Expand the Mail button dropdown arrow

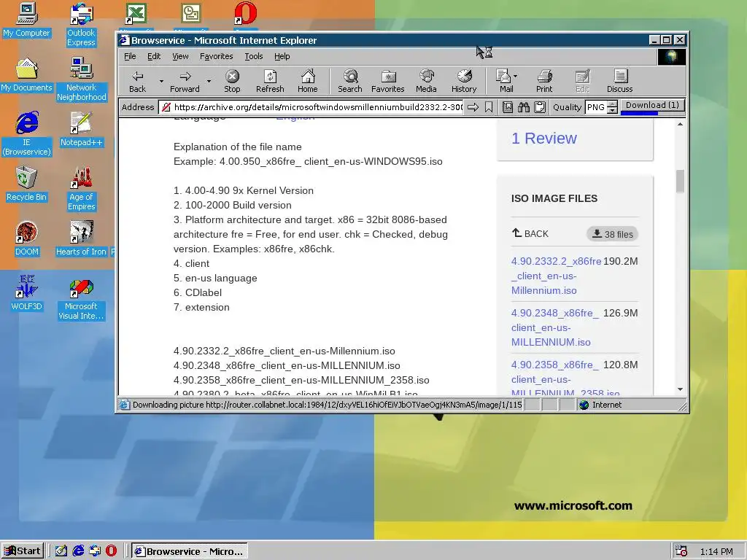(516, 76)
